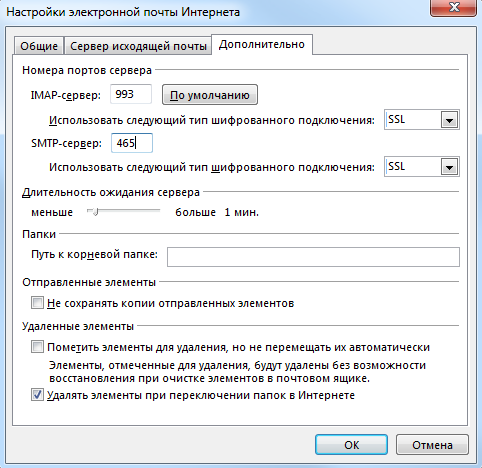
Task: Reset ports with По умолчанию button
Action: 210,95
